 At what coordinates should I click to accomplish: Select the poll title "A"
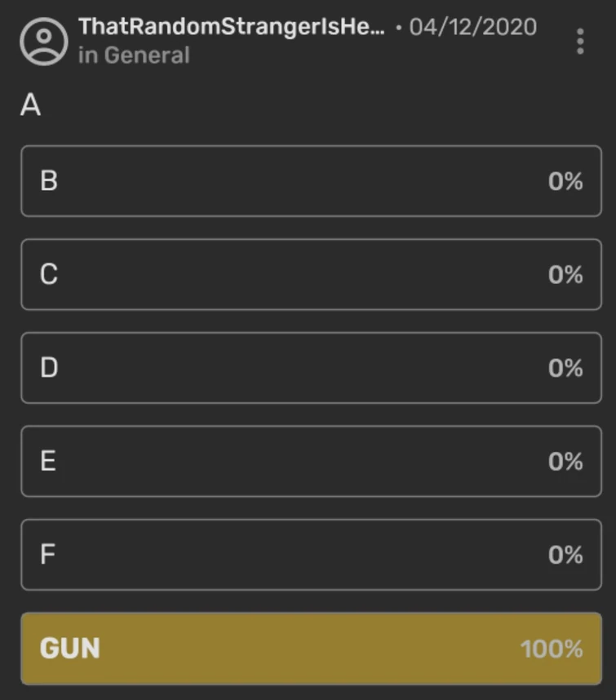[30, 106]
